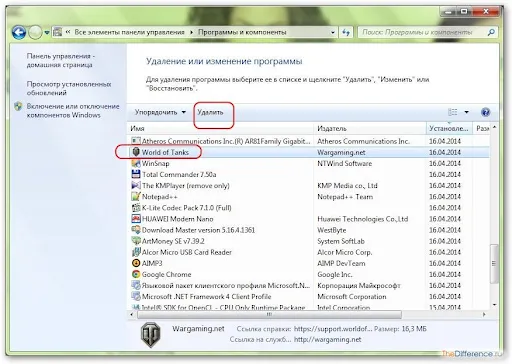Select World of Tanks icon in list
This screenshot has width=512, height=364.
coord(136,152)
